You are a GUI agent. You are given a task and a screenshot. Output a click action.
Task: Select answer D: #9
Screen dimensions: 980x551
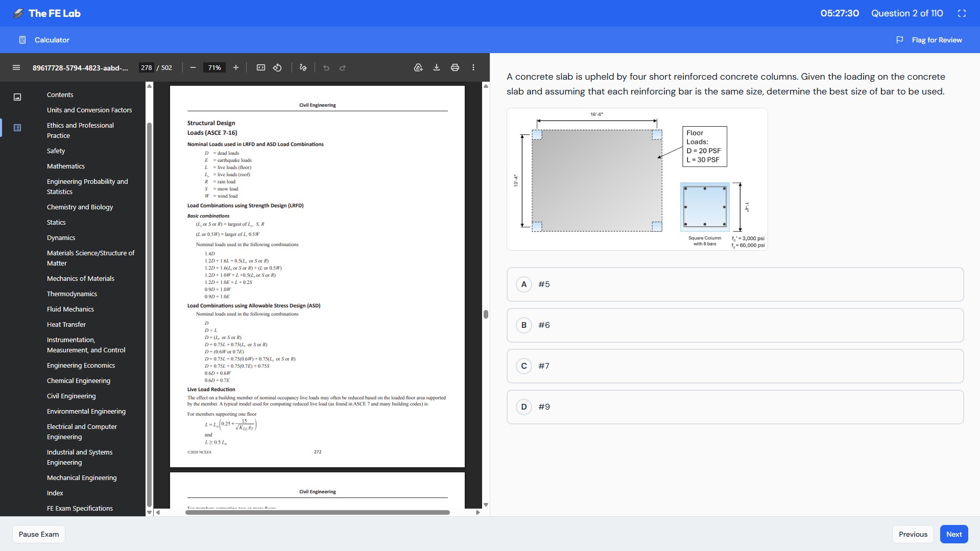(x=735, y=407)
